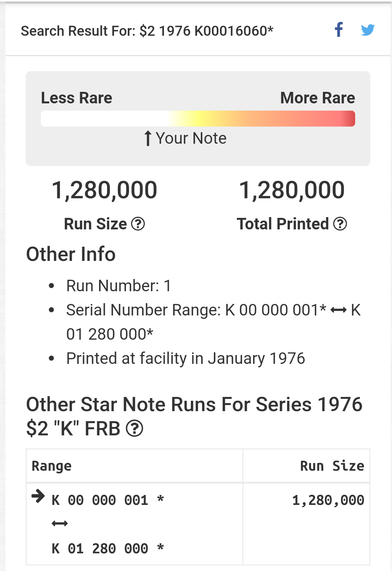Share result on Twitter icon
Screen dimensions: 392x571
368,30
